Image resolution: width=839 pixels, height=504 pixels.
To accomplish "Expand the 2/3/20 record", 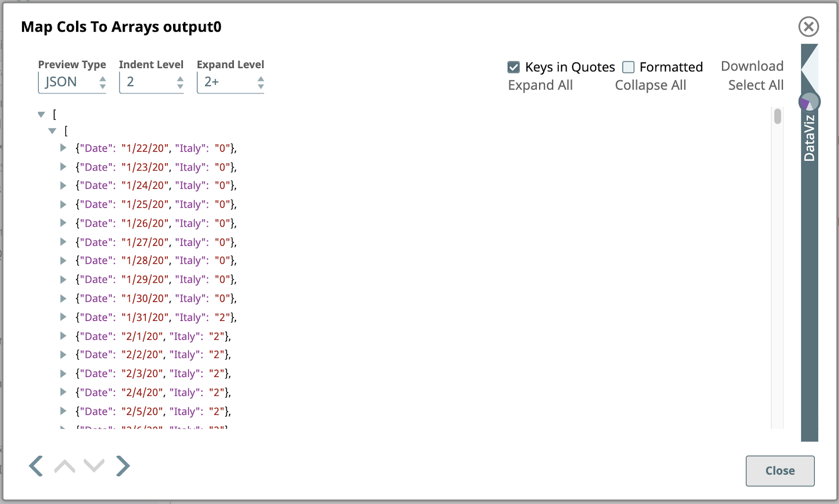I will [63, 373].
